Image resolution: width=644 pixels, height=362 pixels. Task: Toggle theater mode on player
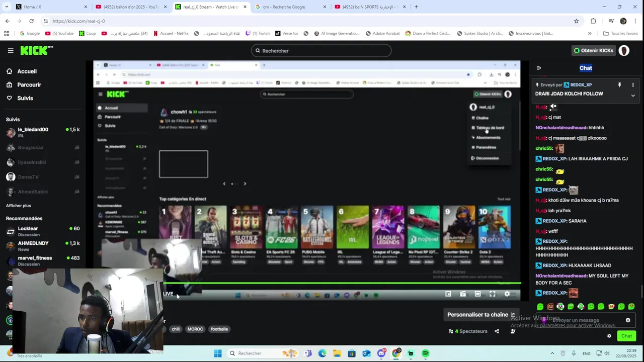point(477,294)
